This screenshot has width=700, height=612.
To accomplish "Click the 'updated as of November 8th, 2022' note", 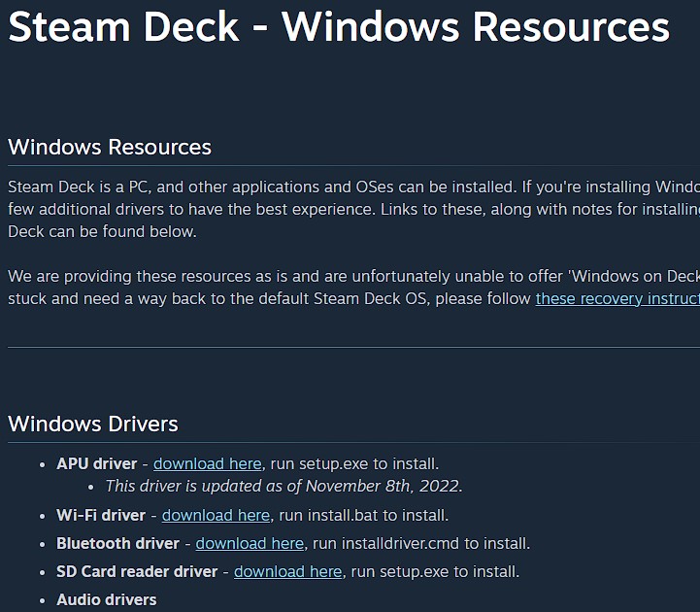I will [283, 486].
